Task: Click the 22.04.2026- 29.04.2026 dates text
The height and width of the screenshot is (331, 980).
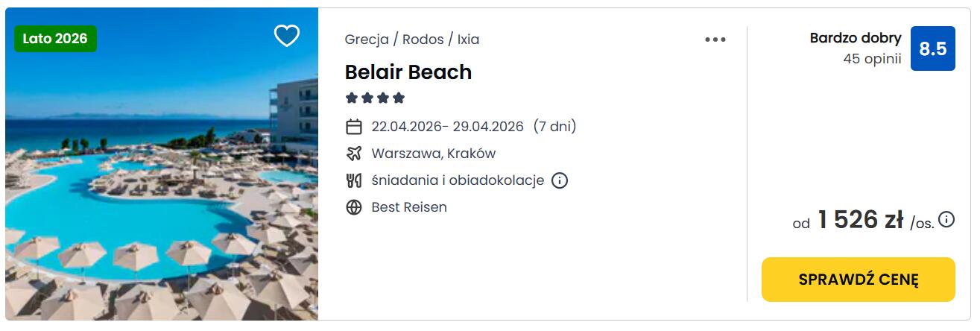Action: 447,127
